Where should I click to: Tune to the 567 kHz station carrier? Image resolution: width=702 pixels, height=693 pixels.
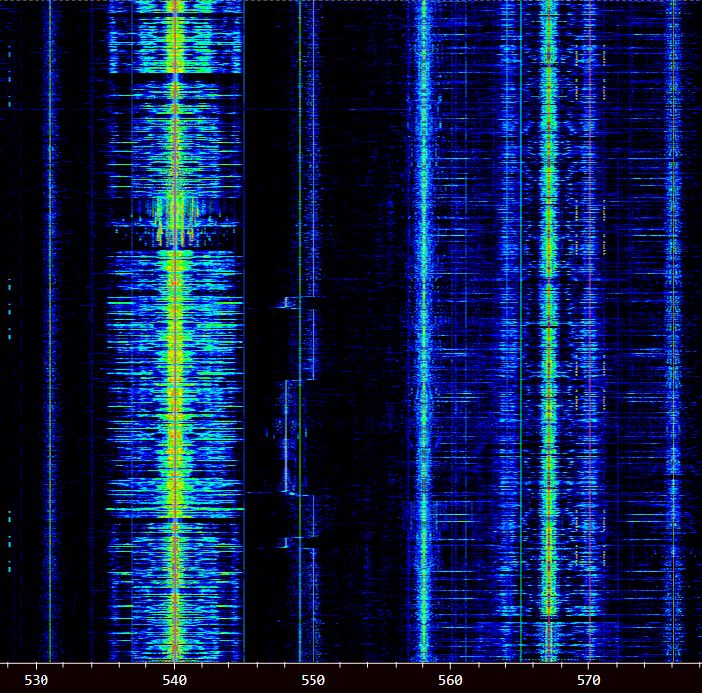[548, 331]
